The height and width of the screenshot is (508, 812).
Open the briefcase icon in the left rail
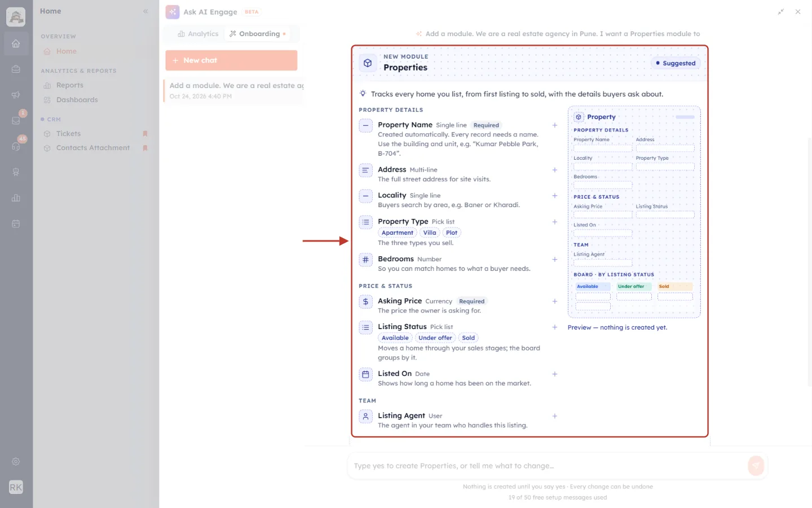pyautogui.click(x=16, y=69)
